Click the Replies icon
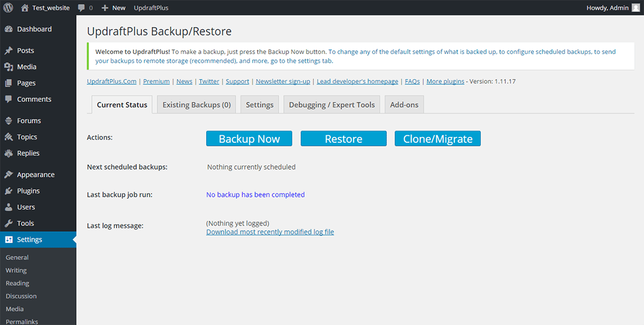644x325 pixels. [x=9, y=153]
